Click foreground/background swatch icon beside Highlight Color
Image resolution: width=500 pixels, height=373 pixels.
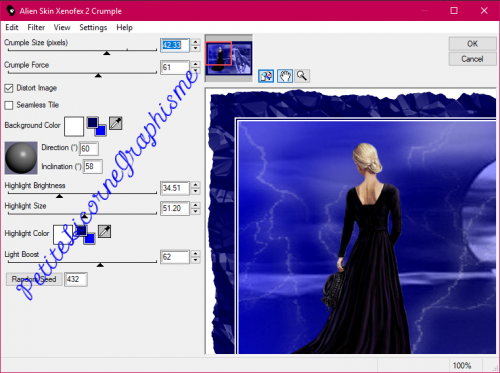click(85, 235)
